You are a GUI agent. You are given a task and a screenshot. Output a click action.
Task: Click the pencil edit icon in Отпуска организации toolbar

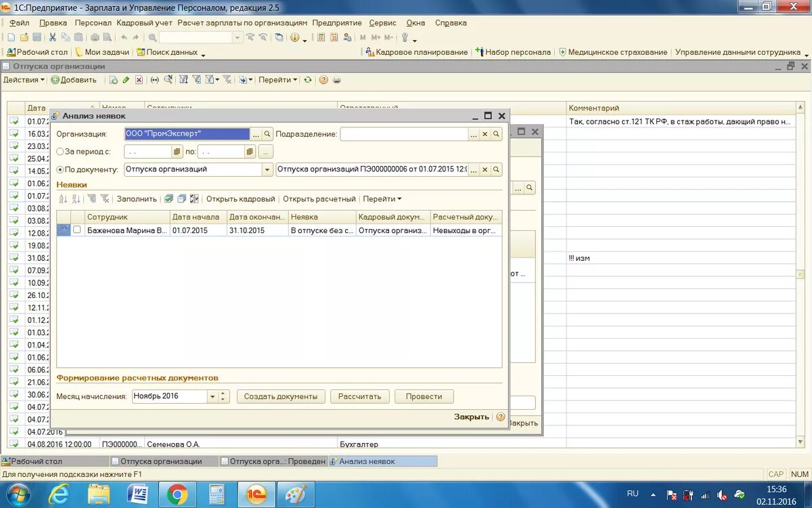point(126,80)
